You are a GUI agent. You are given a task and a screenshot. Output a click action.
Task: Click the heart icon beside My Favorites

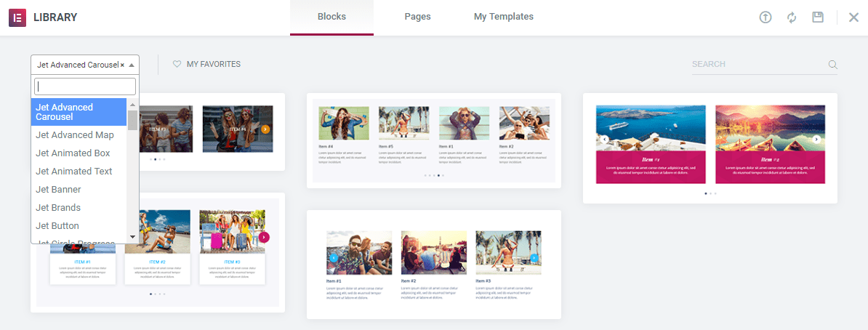177,64
